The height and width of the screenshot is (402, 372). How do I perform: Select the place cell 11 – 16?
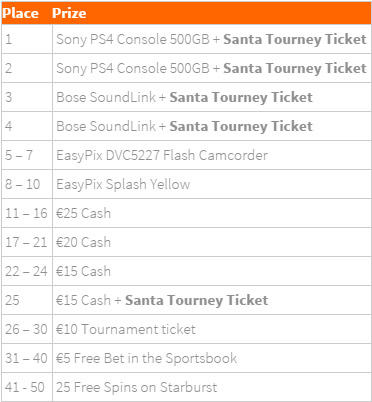(26, 213)
